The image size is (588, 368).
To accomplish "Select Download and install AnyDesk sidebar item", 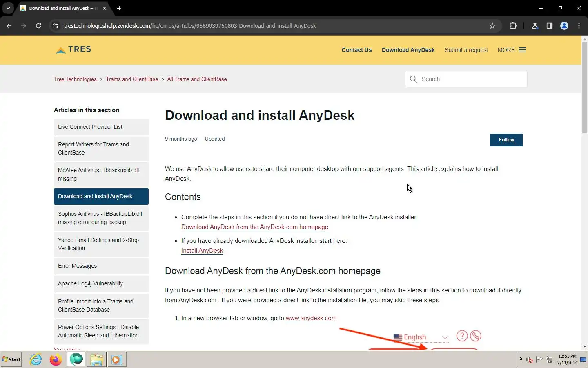I will [101, 197].
